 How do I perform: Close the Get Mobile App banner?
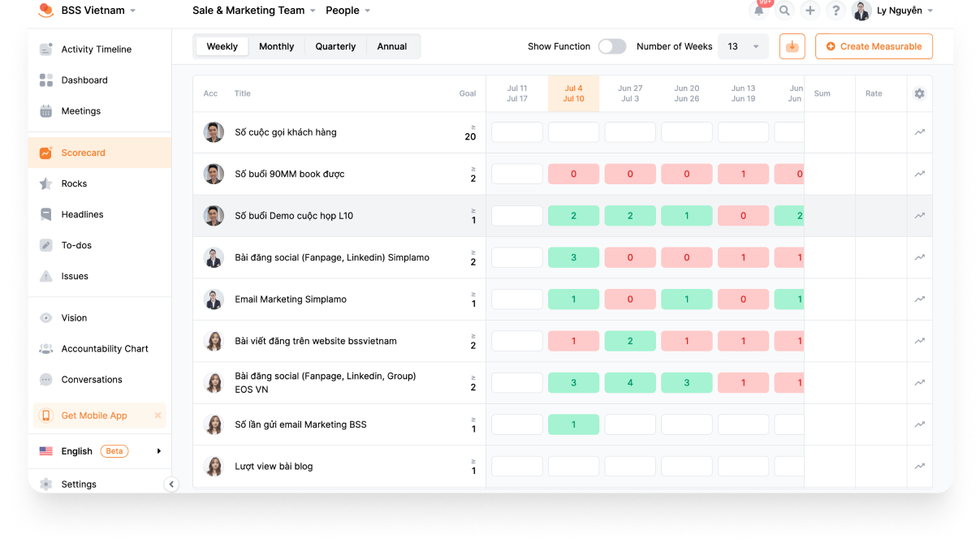click(x=158, y=416)
